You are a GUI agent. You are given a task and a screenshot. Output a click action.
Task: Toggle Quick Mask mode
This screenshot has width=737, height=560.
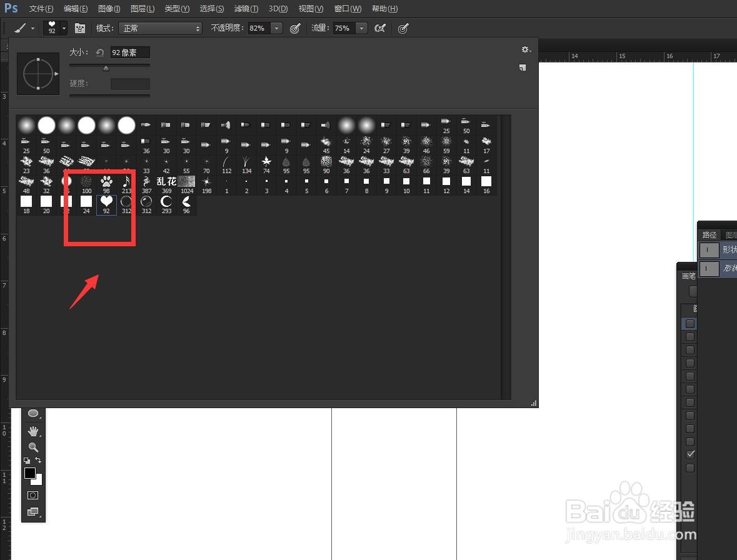click(33, 495)
